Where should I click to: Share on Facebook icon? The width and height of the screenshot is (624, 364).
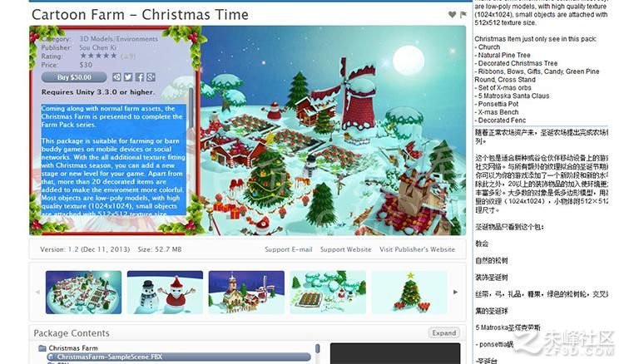point(139,77)
